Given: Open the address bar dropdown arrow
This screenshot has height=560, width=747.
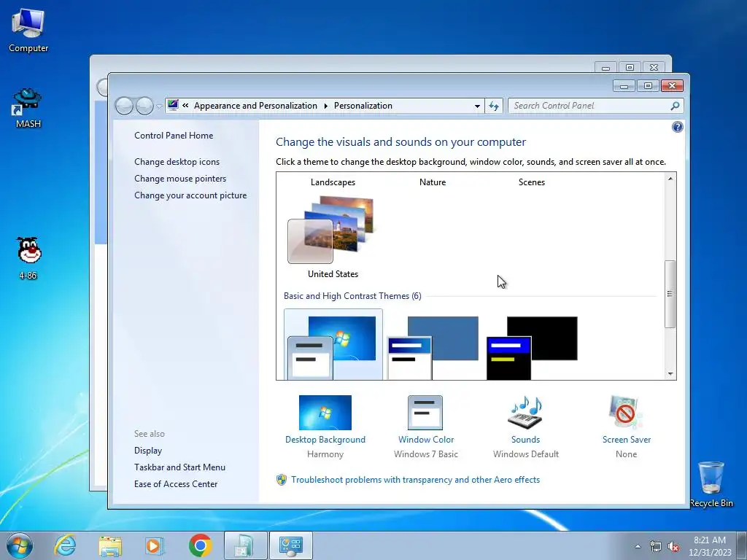Looking at the screenshot, I should click(477, 106).
